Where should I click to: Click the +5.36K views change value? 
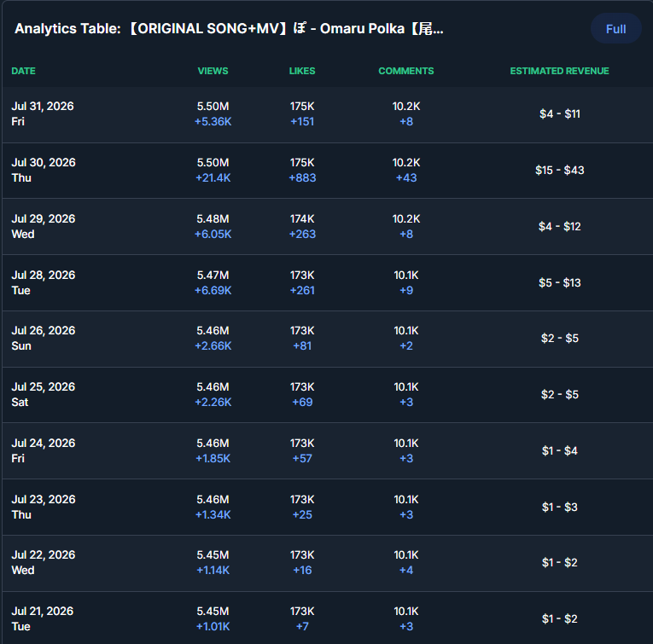pos(213,122)
